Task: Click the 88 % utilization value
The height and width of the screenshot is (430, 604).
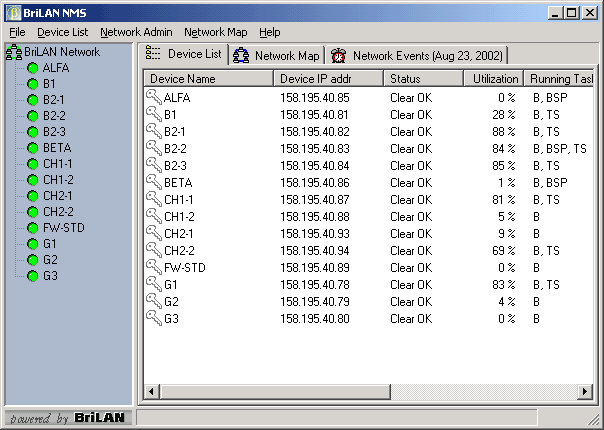Action: [503, 132]
